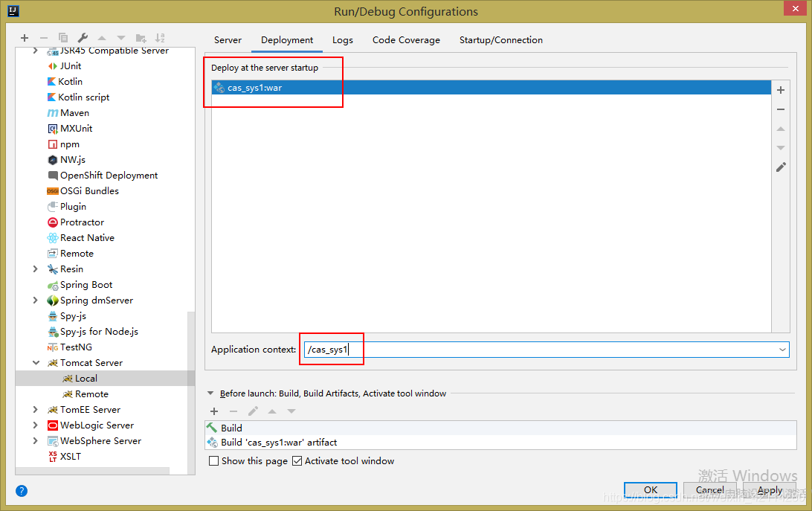This screenshot has width=812, height=511.
Task: Toggle Activate tool window checkbox
Action: [x=297, y=460]
